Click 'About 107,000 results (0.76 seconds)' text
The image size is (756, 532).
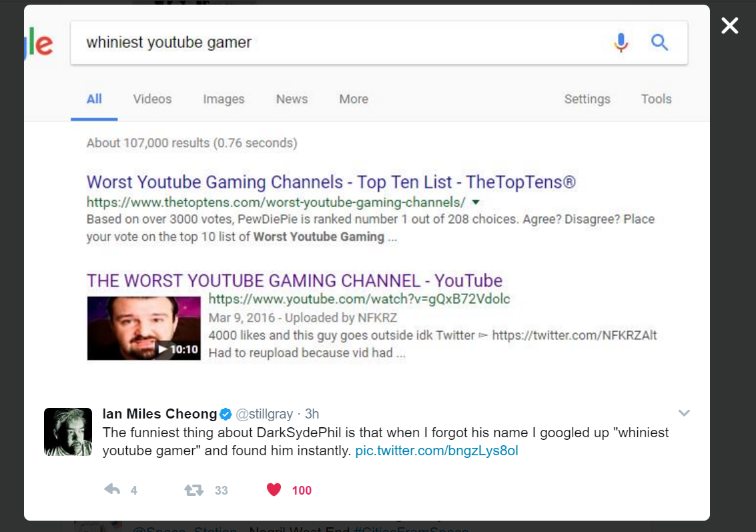pyautogui.click(x=192, y=143)
